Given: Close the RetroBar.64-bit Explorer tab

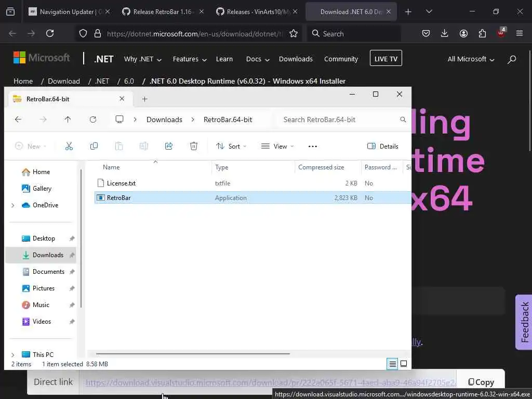Looking at the screenshot, I should (122, 99).
